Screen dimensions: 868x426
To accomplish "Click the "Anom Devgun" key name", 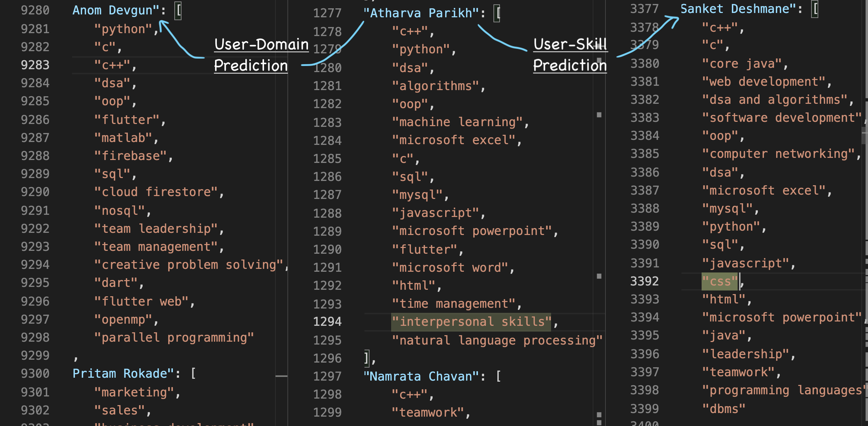I will [x=116, y=10].
